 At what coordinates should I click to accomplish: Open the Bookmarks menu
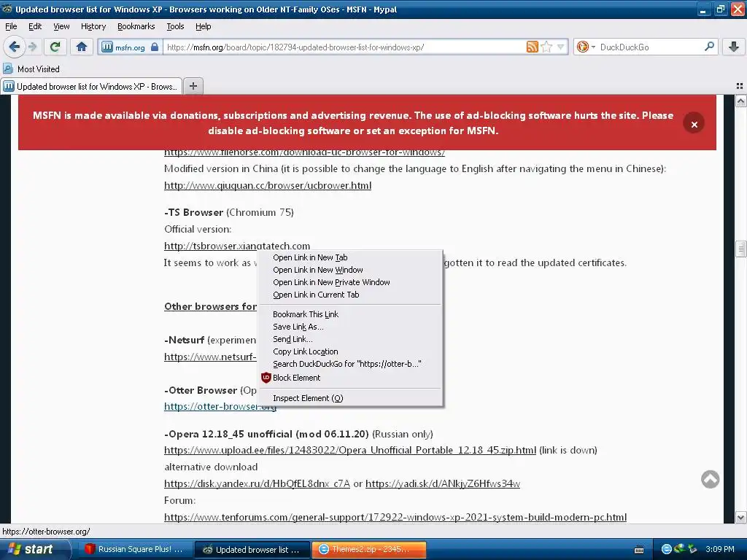point(136,26)
